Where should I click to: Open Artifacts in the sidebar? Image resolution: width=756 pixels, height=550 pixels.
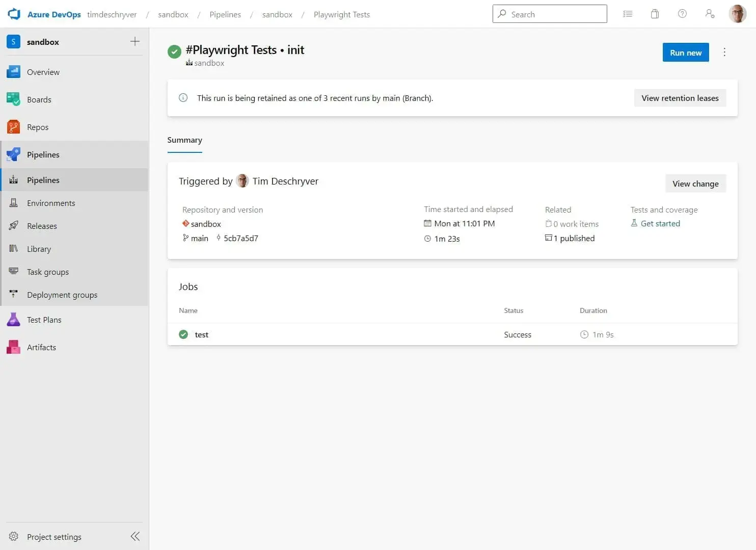pyautogui.click(x=74, y=347)
